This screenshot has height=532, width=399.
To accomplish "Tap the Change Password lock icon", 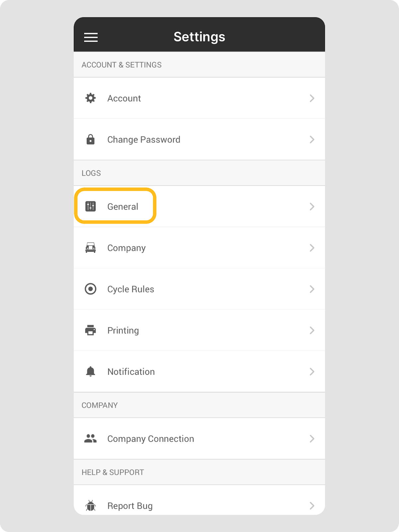I will pos(90,139).
